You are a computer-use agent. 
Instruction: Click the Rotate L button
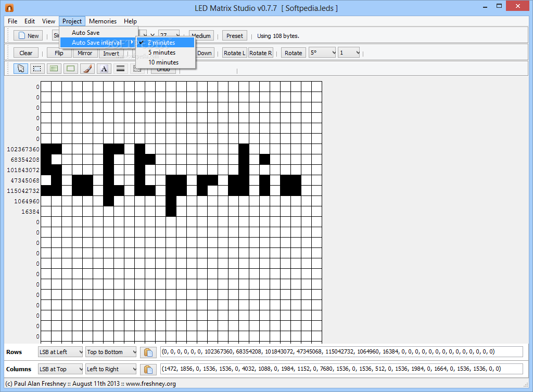point(234,53)
